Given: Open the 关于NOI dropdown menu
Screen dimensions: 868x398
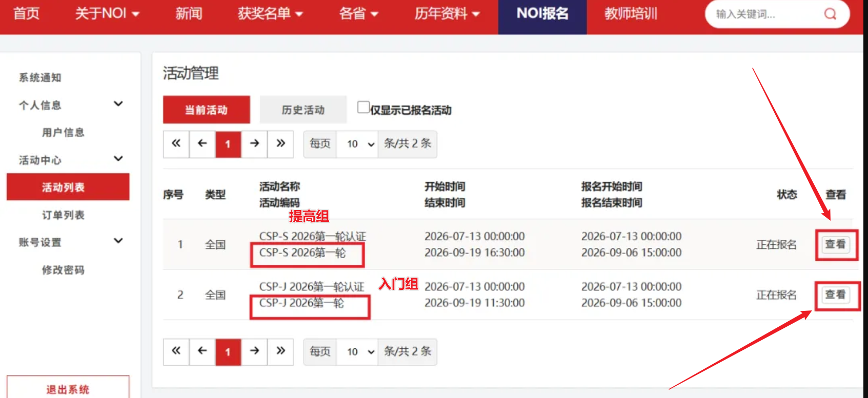Looking at the screenshot, I should (x=107, y=13).
